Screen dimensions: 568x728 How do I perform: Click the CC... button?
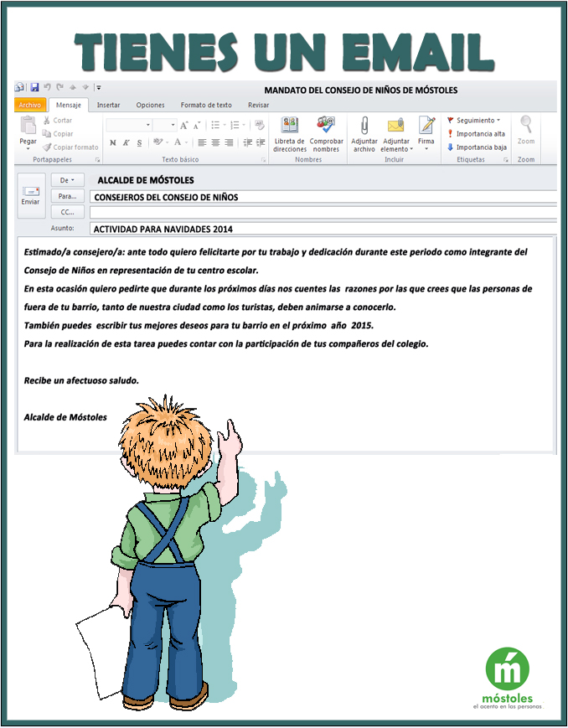point(67,211)
